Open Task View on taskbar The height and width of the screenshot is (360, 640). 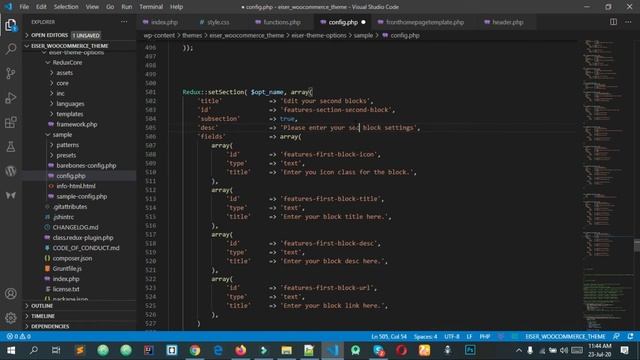(x=56, y=350)
